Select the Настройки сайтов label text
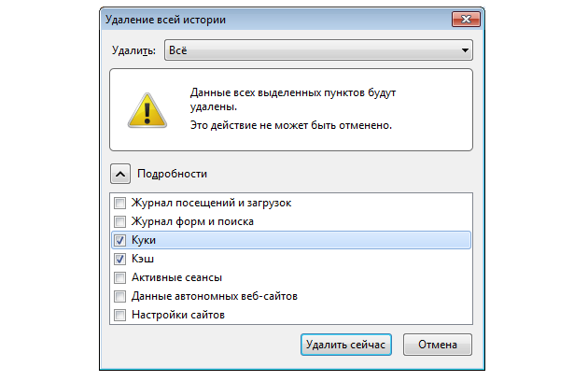Screen dimensions: 588x381 (x=178, y=315)
